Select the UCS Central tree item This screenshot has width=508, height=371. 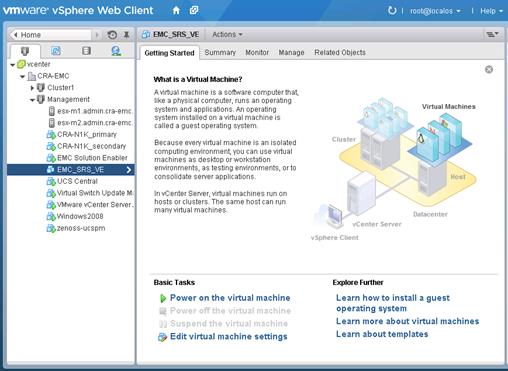77,181
